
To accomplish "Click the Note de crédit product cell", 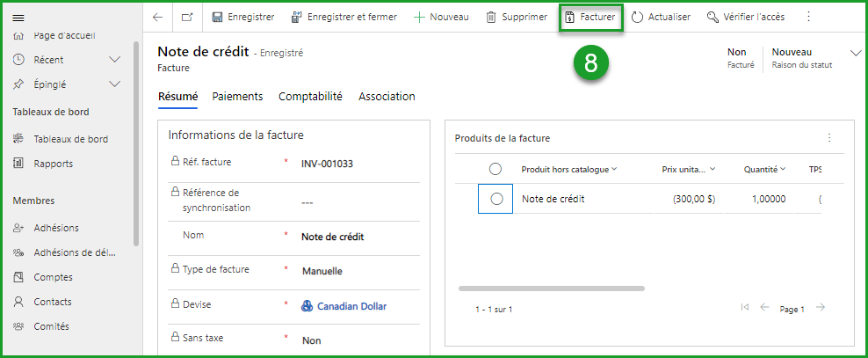I will coord(553,199).
